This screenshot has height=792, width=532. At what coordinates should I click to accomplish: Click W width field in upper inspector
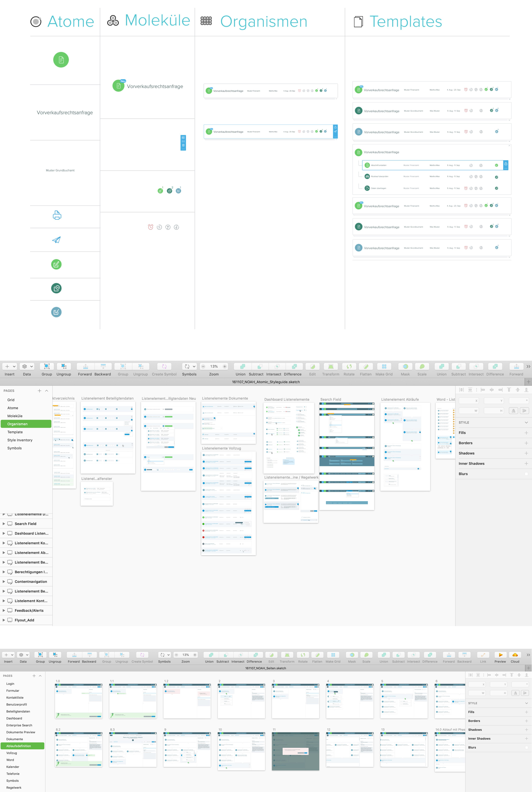469,411
